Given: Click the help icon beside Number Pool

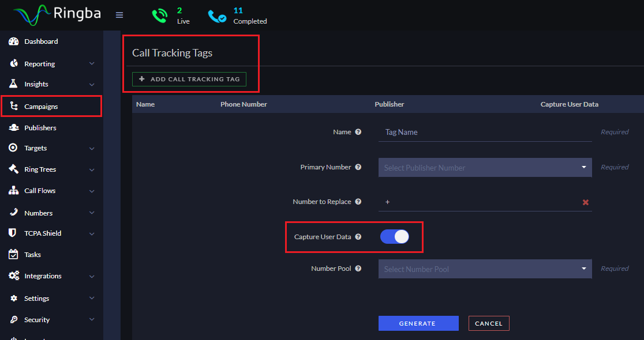Looking at the screenshot, I should (358, 268).
